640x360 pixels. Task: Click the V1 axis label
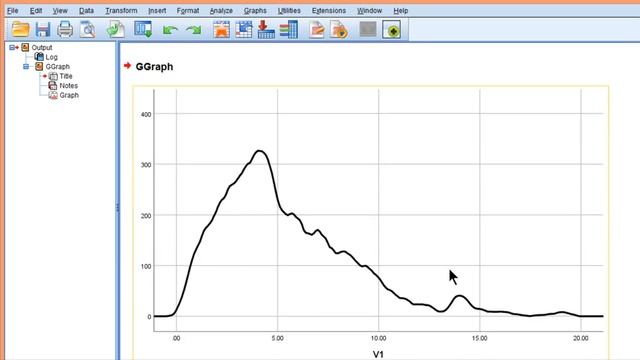tap(378, 354)
